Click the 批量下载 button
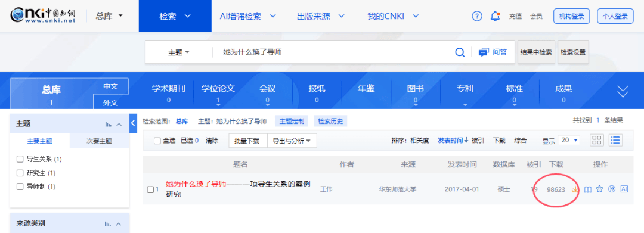This screenshot has width=644, height=233. pyautogui.click(x=247, y=141)
